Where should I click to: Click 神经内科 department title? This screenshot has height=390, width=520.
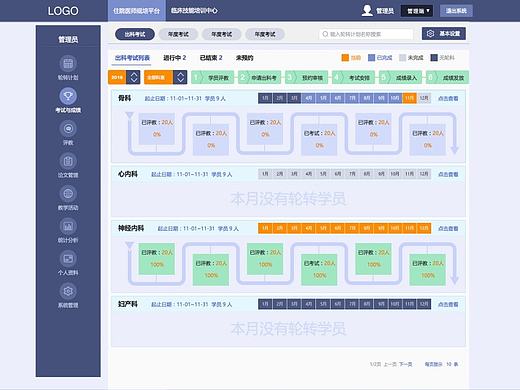[131, 228]
